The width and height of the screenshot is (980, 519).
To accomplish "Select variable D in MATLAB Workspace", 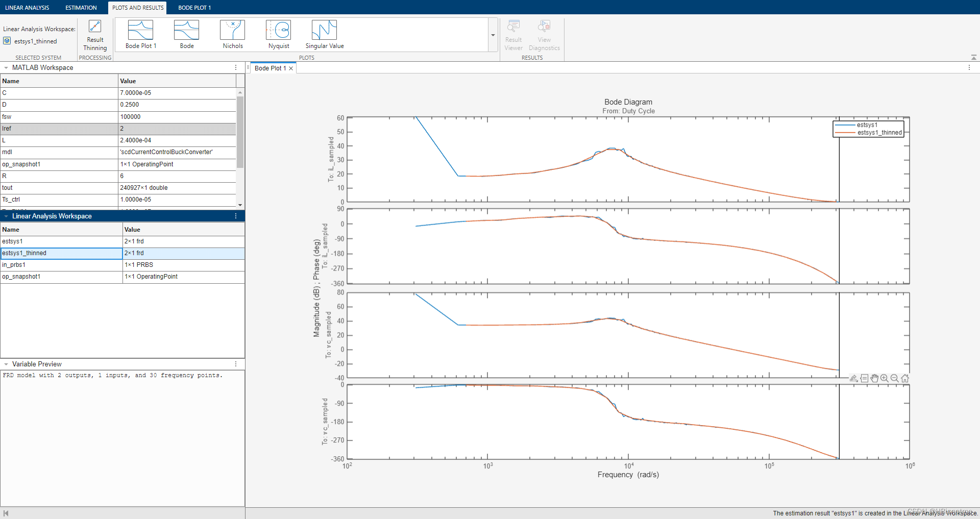I will pos(118,105).
